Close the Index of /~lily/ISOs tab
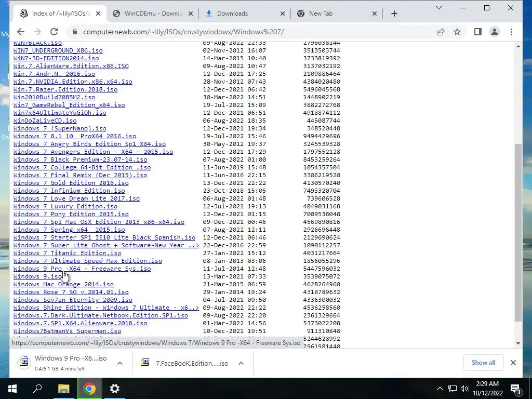This screenshot has width=532, height=399. (98, 14)
